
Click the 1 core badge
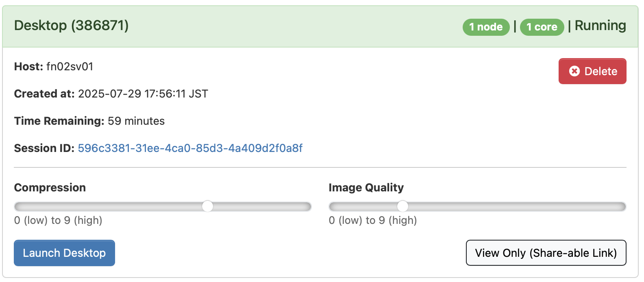pos(542,27)
